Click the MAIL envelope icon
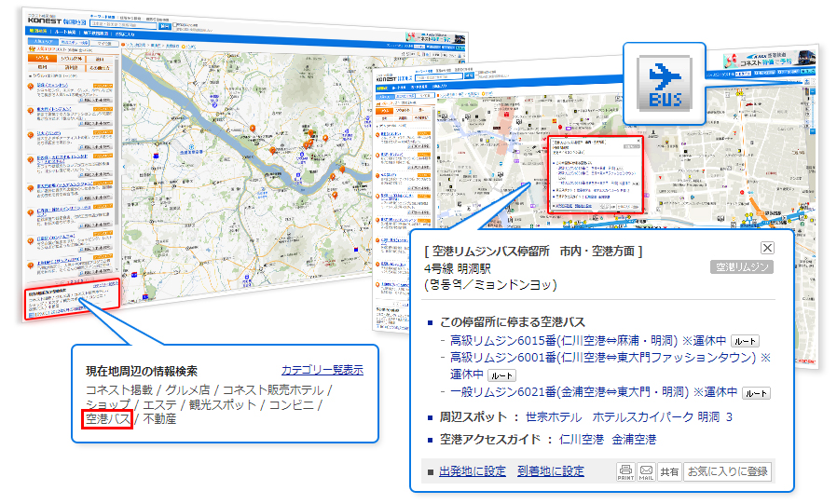Viewport: 837px width, 504px height. [646, 471]
